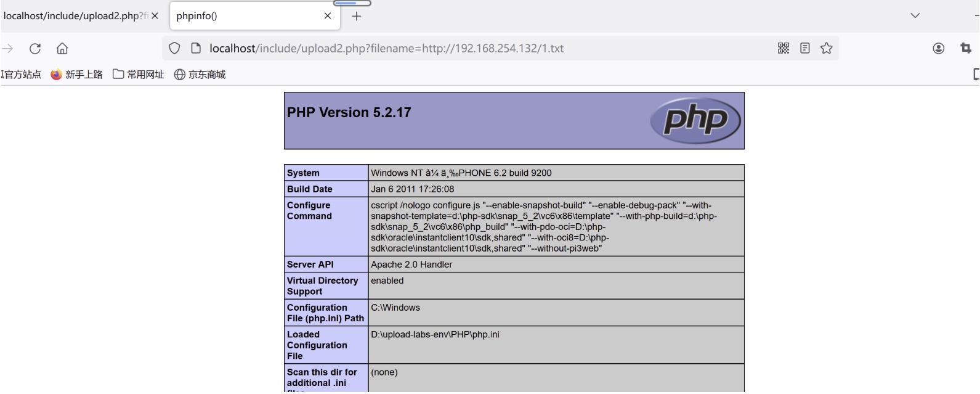Click the Loaded Configuration File label

(326, 345)
